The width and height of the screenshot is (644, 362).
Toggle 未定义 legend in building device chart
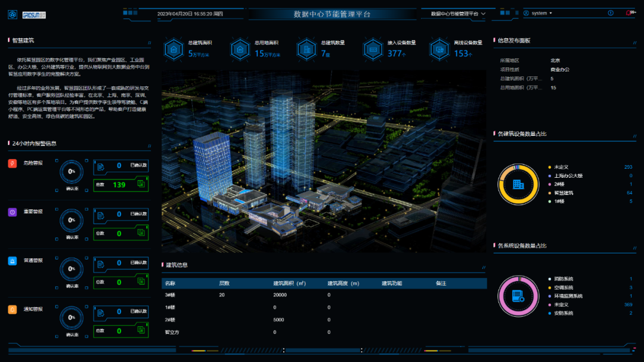559,167
